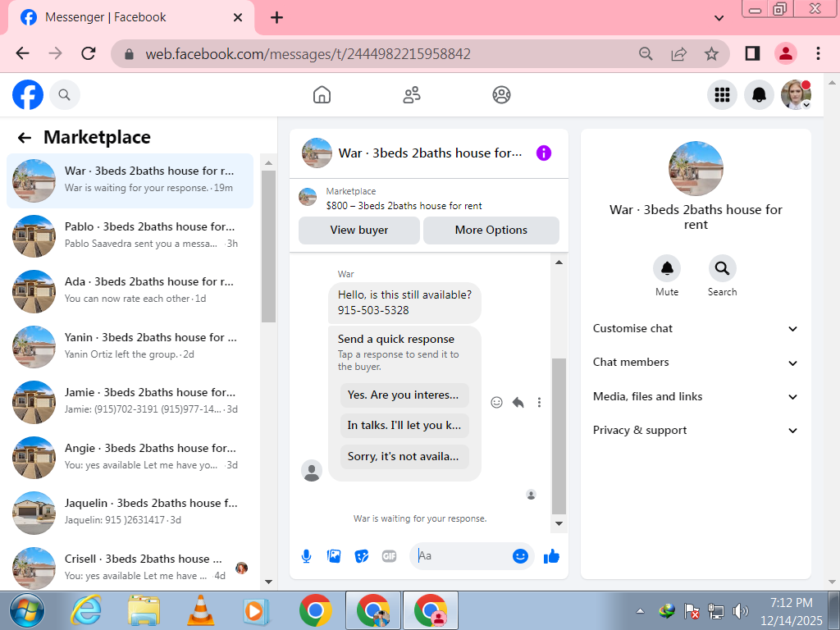Open the Facebook search magnifier
Viewport: 840px width, 630px height.
pos(64,95)
